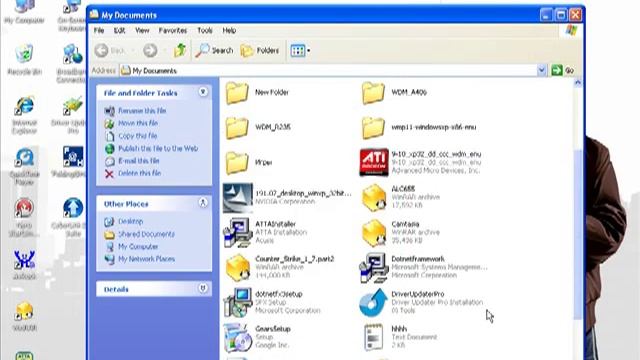Click E-mail this file link
Viewport: 640px width, 360px height.
(x=138, y=161)
